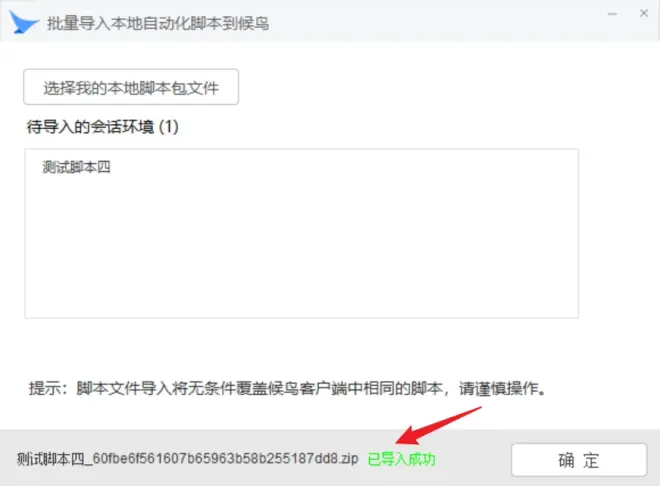Click bottom border of the session list box
The image size is (660, 486).
(301, 318)
